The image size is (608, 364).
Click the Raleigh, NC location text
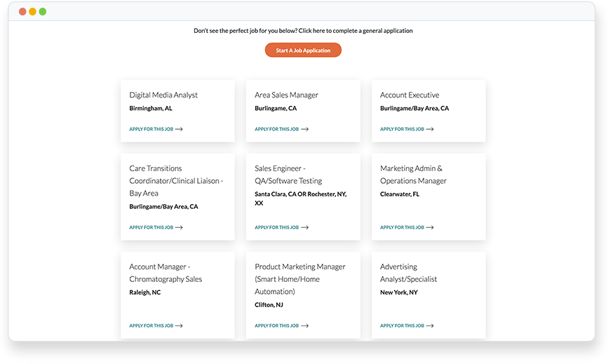[144, 292]
